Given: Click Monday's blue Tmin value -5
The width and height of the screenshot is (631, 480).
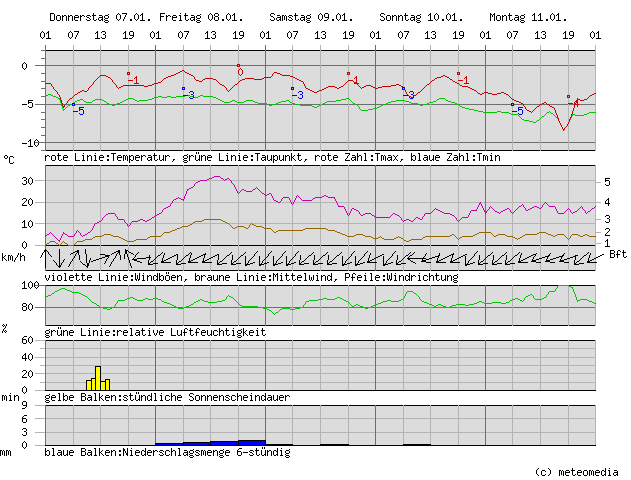Looking at the screenshot, I should 519,111.
